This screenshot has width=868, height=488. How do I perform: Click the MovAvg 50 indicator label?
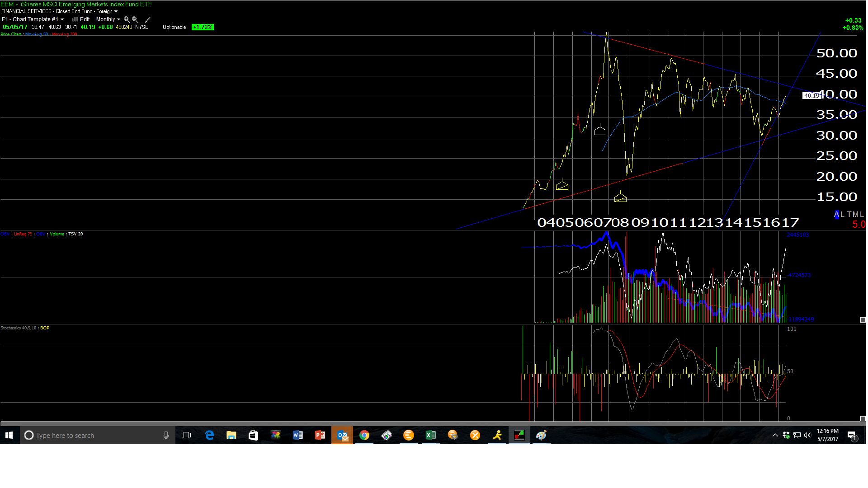coord(37,34)
